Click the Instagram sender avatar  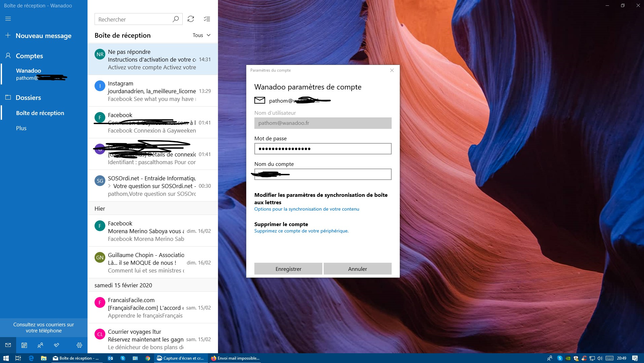coord(100,86)
